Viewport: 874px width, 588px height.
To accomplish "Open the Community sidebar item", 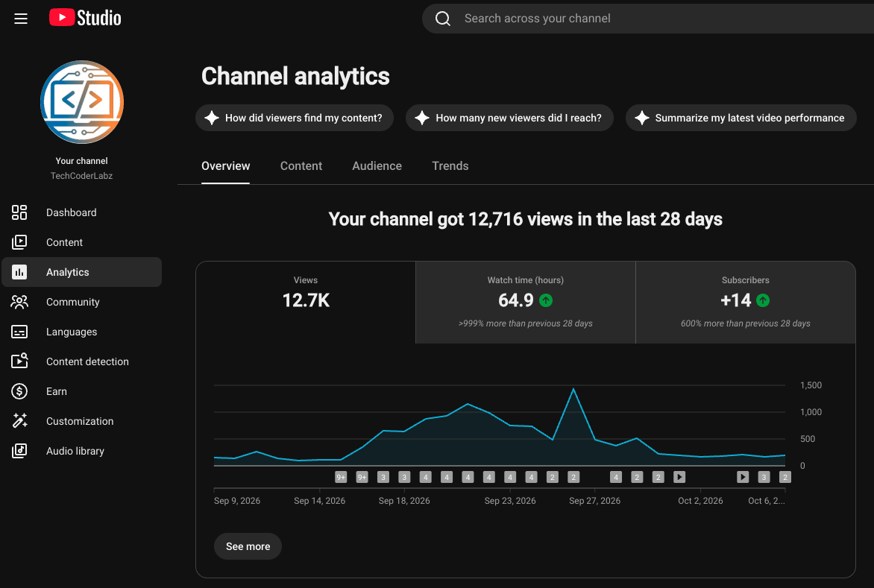I will click(82, 302).
